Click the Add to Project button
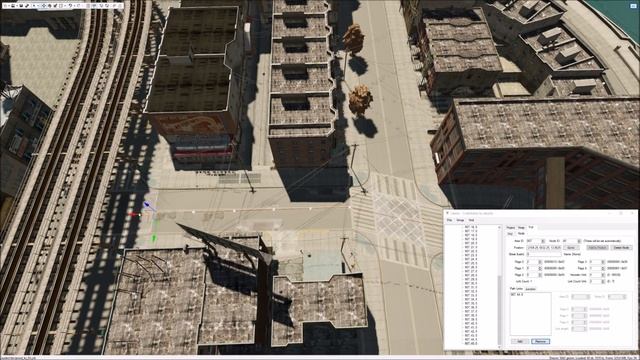Screen dimensions: 640x360 click(x=598, y=248)
